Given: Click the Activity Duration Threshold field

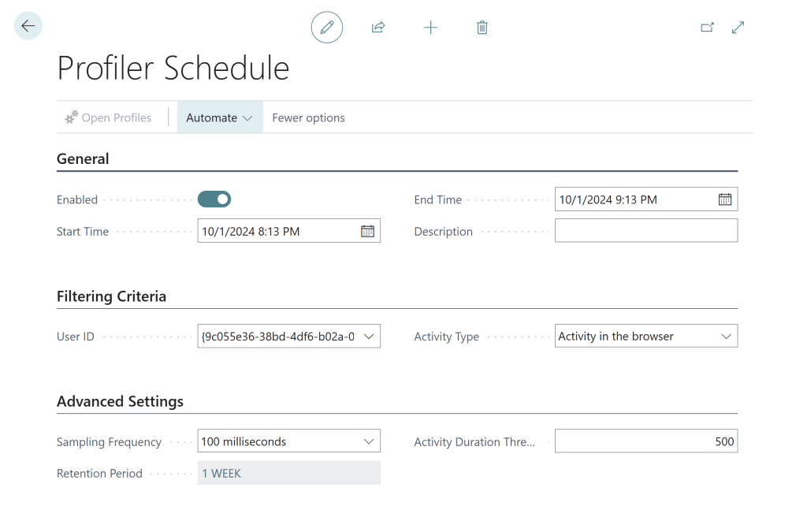Looking at the screenshot, I should coord(646,441).
